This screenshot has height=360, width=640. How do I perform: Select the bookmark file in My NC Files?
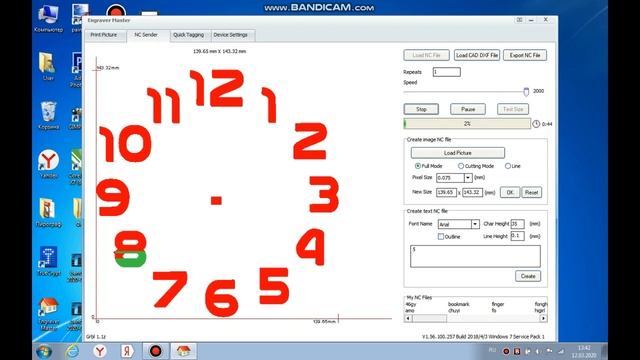(458, 304)
